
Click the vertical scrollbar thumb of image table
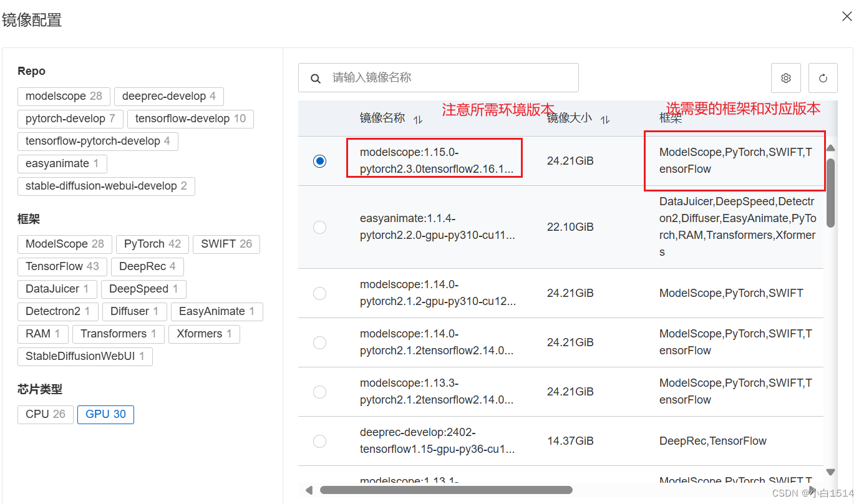[831, 192]
